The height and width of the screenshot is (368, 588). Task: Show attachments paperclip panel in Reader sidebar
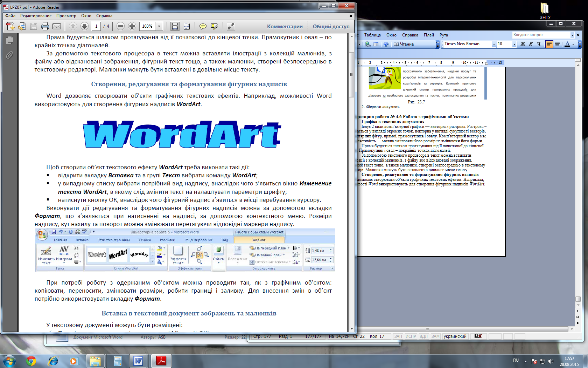[x=9, y=55]
